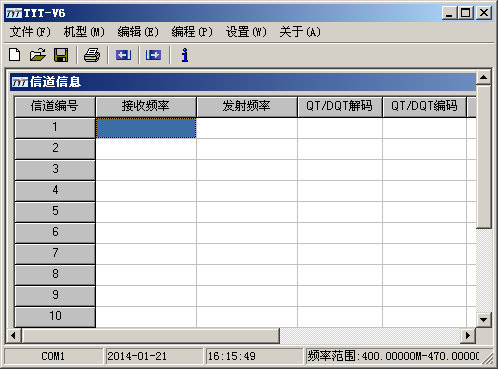This screenshot has height=369, width=498.
Task: Click the QT/DQT解码 cell in channel 3
Action: click(x=340, y=170)
